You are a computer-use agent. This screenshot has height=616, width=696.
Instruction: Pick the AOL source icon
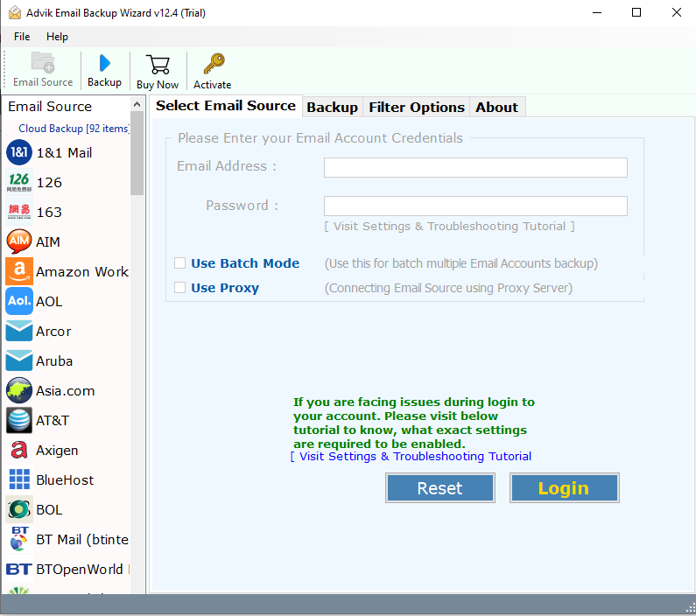coord(19,301)
